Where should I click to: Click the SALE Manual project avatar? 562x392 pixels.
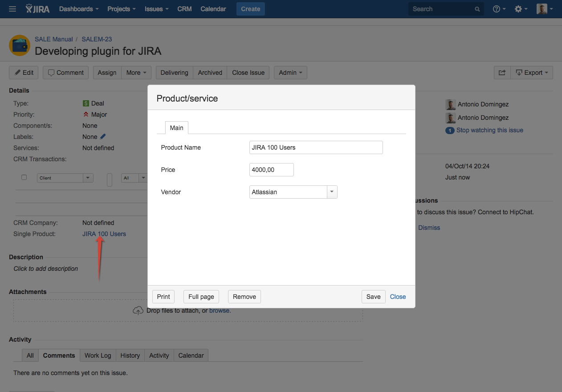(x=20, y=45)
